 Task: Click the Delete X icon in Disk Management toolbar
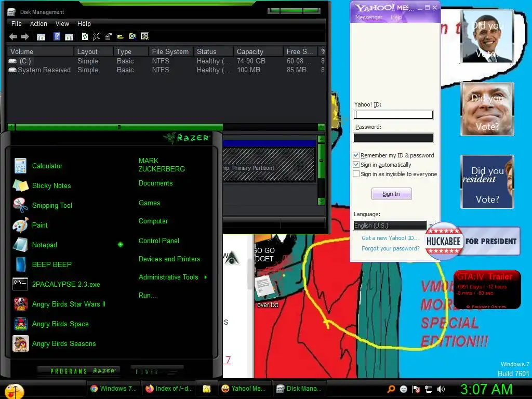96,36
